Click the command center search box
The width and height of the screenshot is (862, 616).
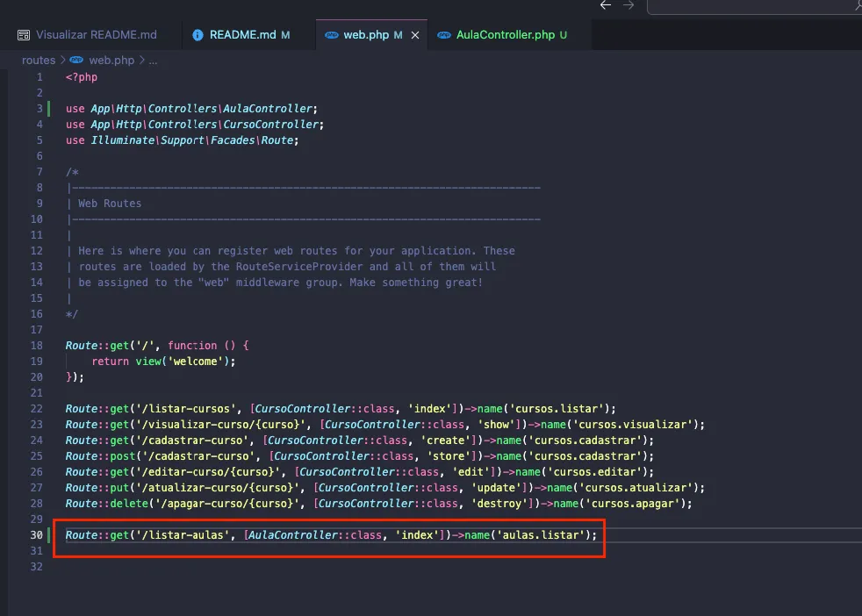[x=755, y=6]
